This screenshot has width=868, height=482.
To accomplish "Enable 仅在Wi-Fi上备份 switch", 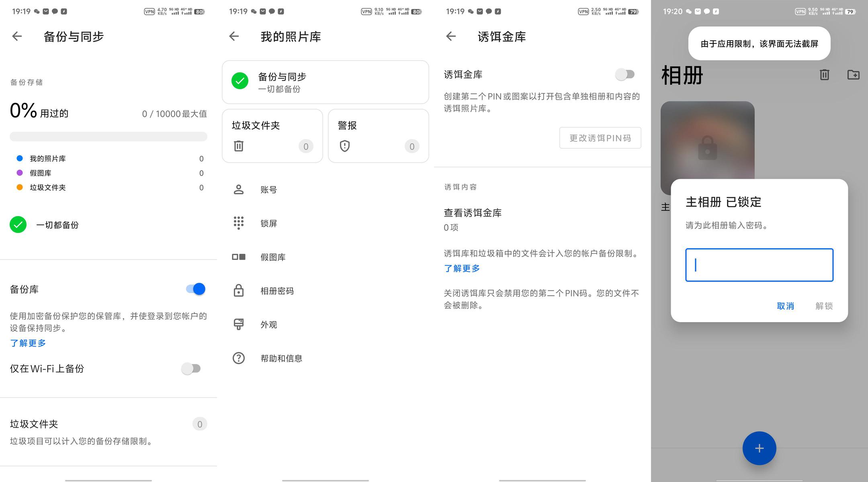I will pyautogui.click(x=191, y=369).
